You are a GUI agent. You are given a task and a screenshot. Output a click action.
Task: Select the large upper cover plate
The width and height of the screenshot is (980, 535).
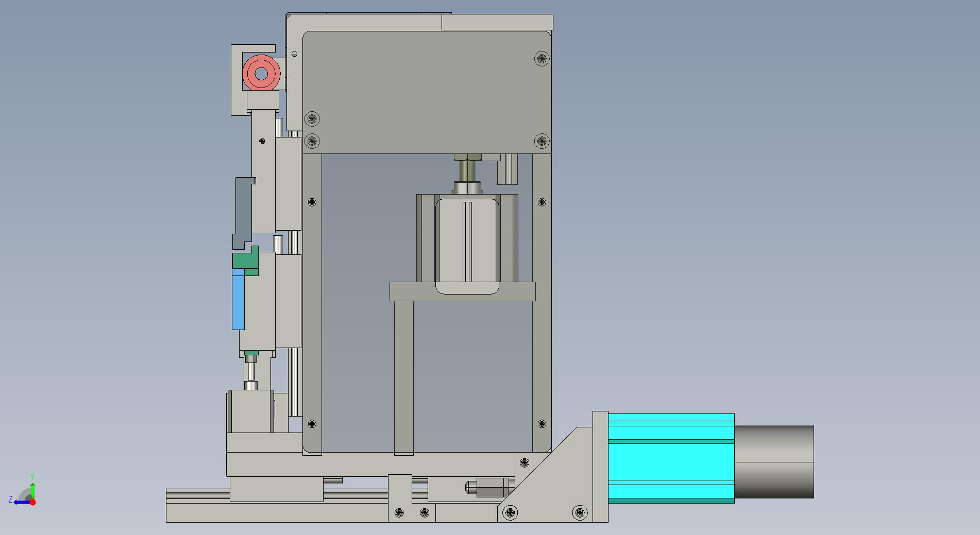(x=427, y=92)
